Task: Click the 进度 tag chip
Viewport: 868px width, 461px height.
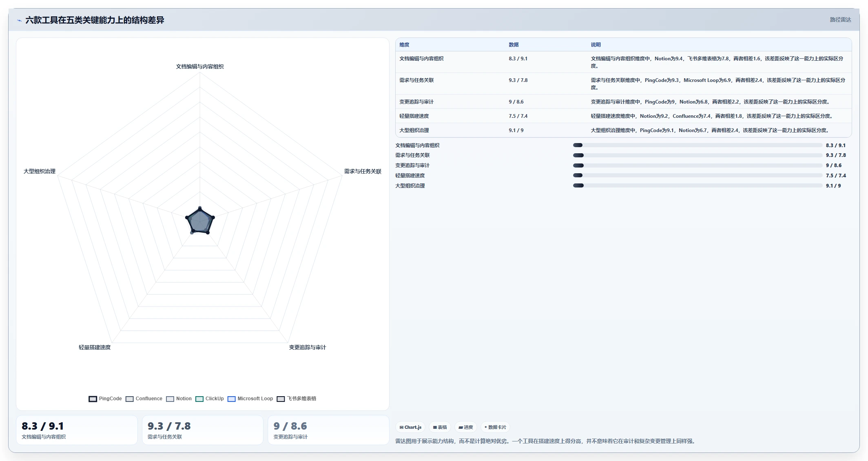Action: [x=465, y=427]
